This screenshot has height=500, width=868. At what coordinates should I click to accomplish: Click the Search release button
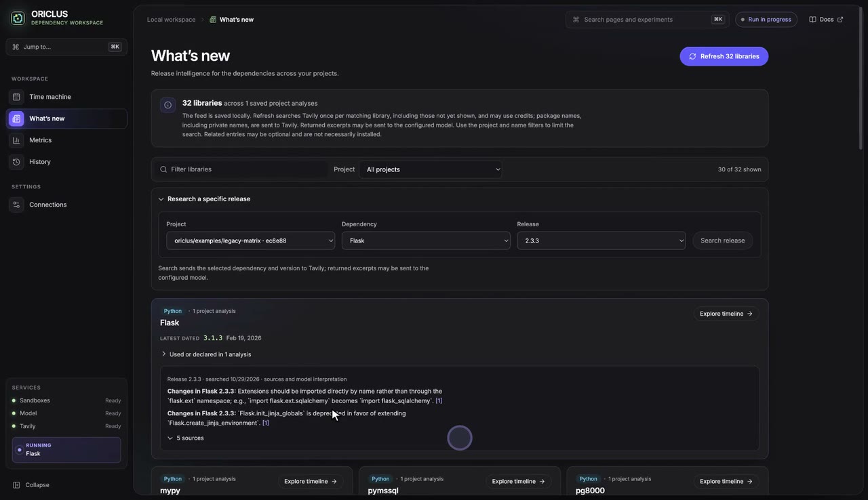pos(722,241)
